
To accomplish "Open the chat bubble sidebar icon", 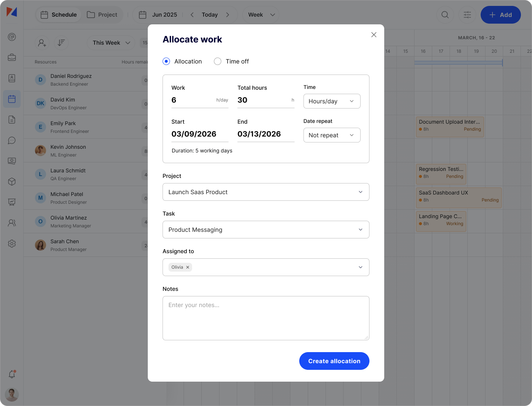I will click(12, 140).
